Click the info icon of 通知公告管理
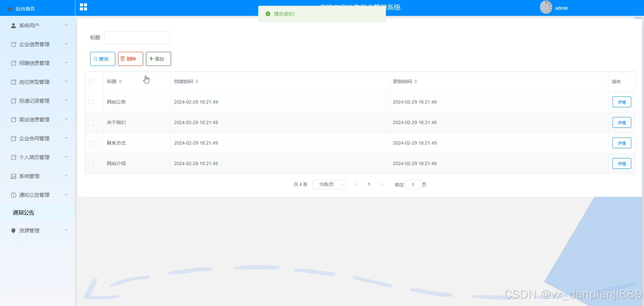This screenshot has width=644, height=306. [x=14, y=195]
